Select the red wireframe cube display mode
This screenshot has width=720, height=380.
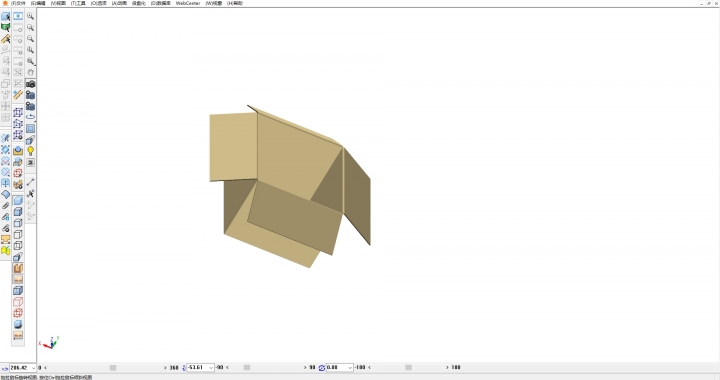click(18, 302)
